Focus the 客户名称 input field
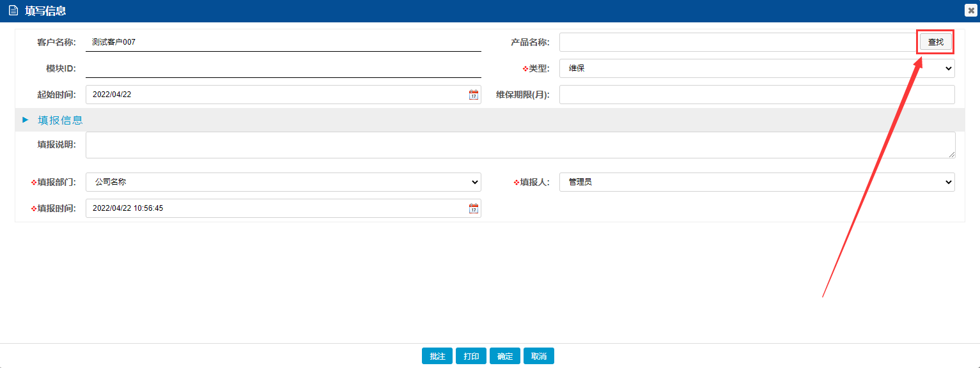The width and height of the screenshot is (980, 368). tap(283, 42)
